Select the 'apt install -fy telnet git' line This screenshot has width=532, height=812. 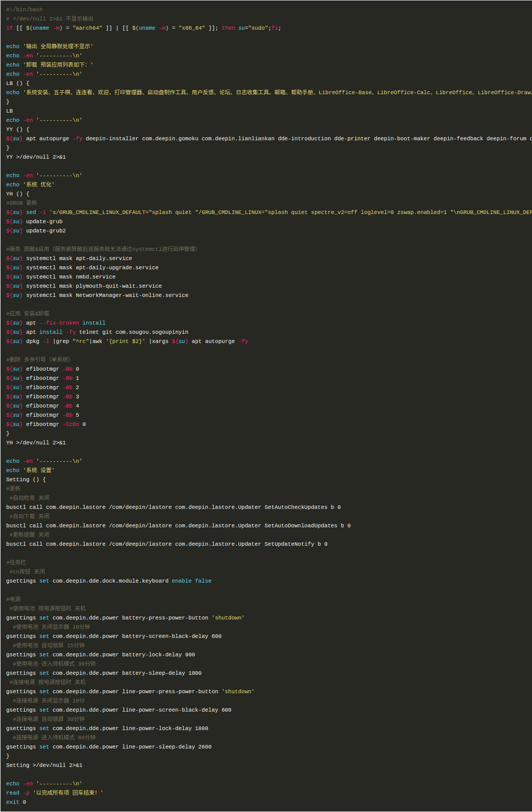[97, 332]
